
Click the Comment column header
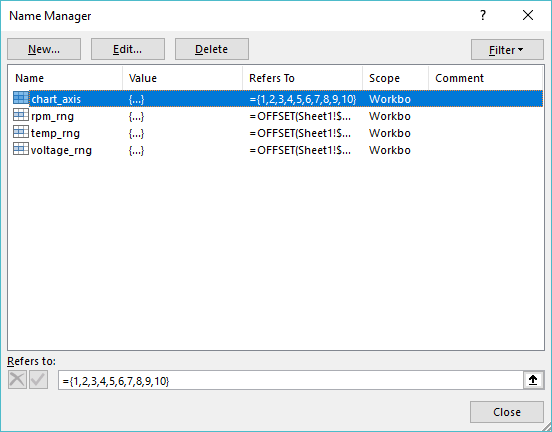pyautogui.click(x=485, y=78)
